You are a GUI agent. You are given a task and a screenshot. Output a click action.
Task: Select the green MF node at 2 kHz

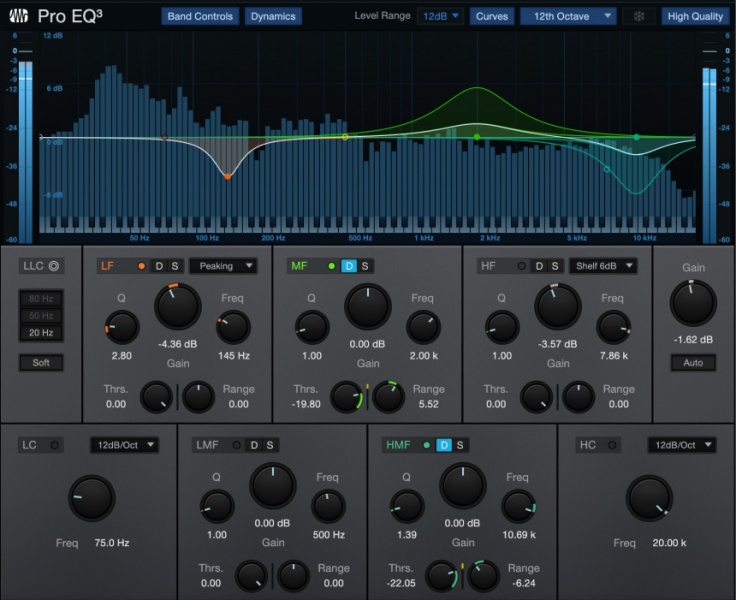click(x=477, y=137)
